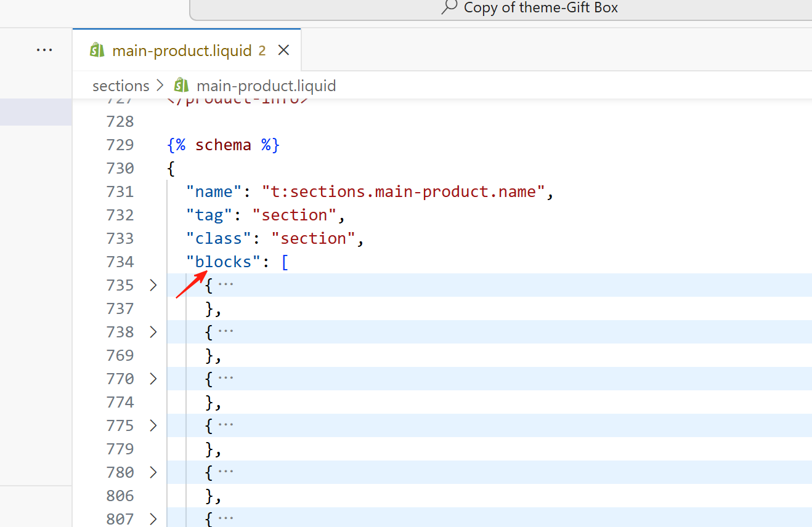This screenshot has height=527, width=812.
Task: Click the main-product.liquid breadcrumb item
Action: click(266, 86)
